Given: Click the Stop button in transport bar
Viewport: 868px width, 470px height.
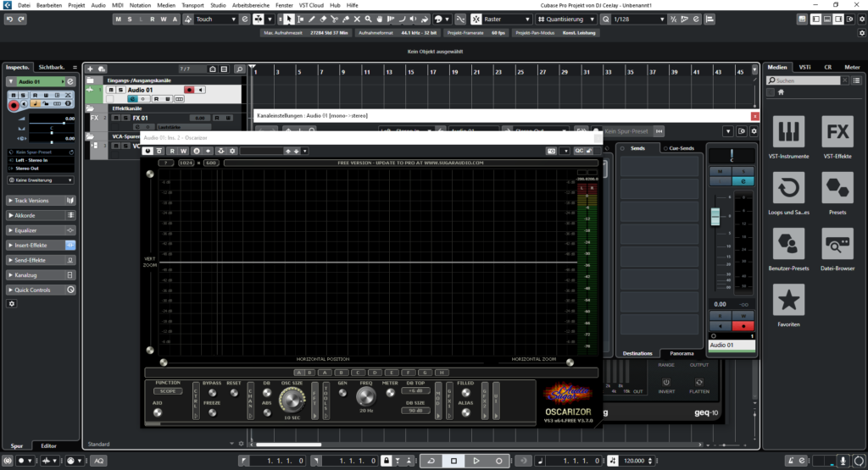Looking at the screenshot, I should pos(454,461).
